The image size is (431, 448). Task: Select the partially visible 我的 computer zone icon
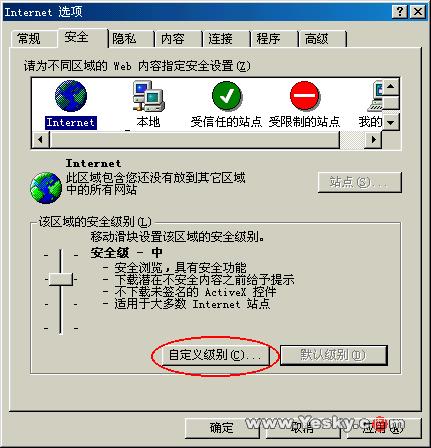[375, 96]
